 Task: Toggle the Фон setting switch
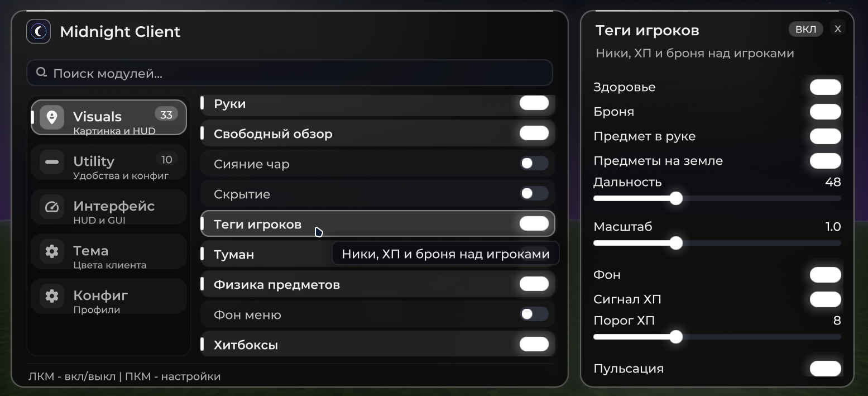click(x=826, y=275)
